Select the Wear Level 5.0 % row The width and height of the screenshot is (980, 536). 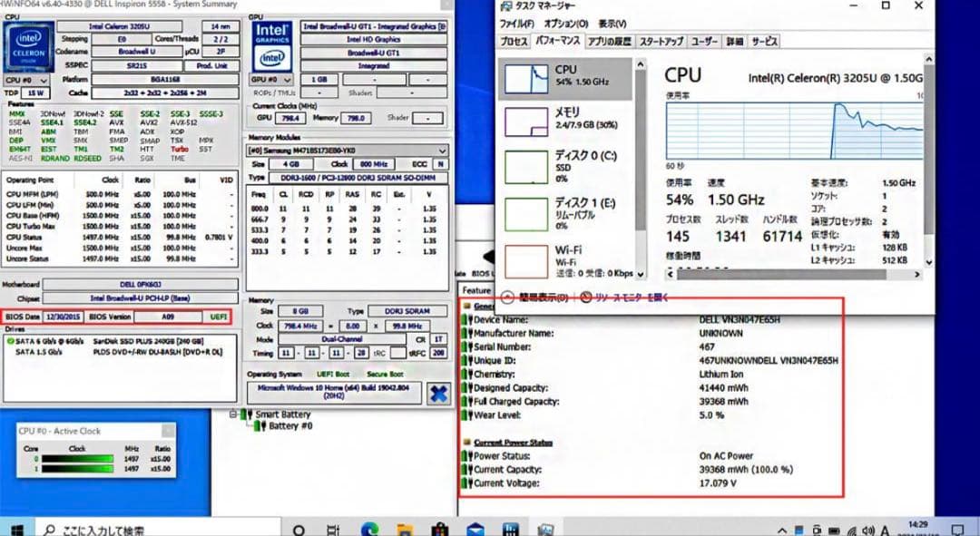point(650,415)
